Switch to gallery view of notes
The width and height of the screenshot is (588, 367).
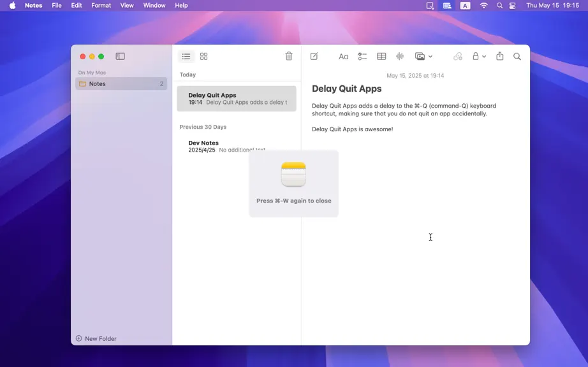tap(203, 56)
